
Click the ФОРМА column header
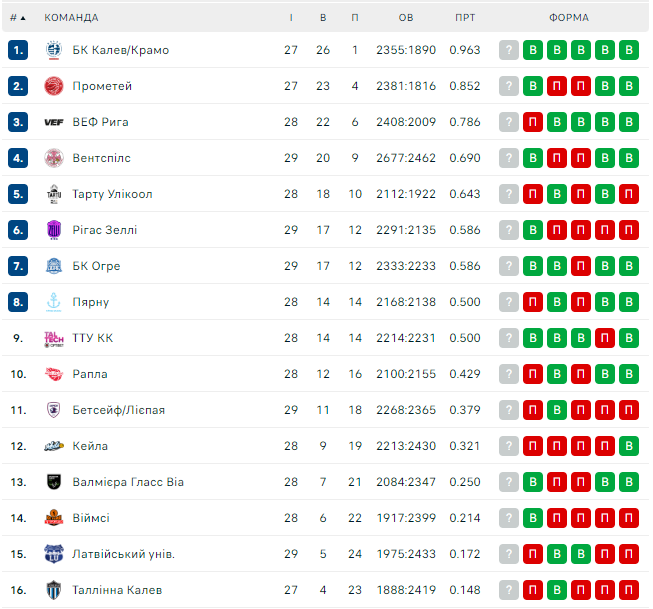click(x=569, y=17)
